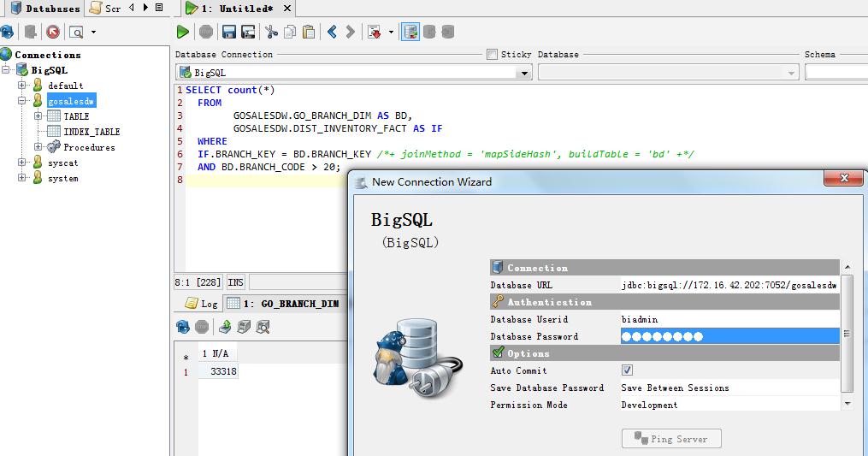The width and height of the screenshot is (868, 456).
Task: Show the previous tabs with the left triangle arrow
Action: click(x=132, y=8)
